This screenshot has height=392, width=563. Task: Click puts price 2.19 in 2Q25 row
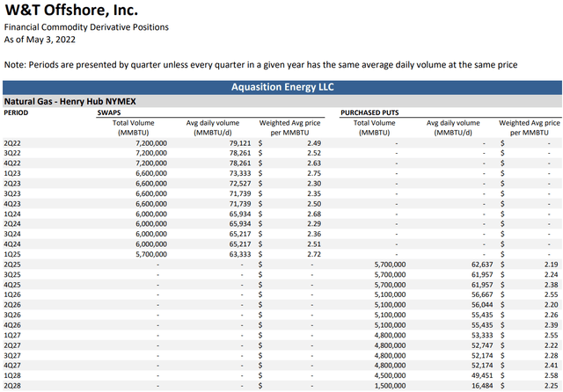[x=551, y=265]
